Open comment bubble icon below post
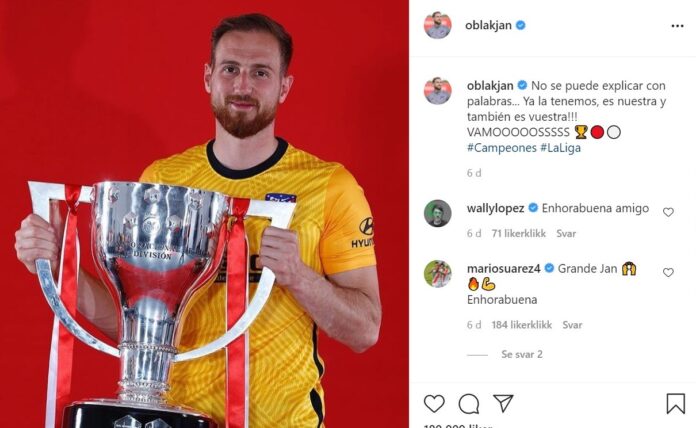Viewport: 696px width, 428px height. (x=469, y=404)
